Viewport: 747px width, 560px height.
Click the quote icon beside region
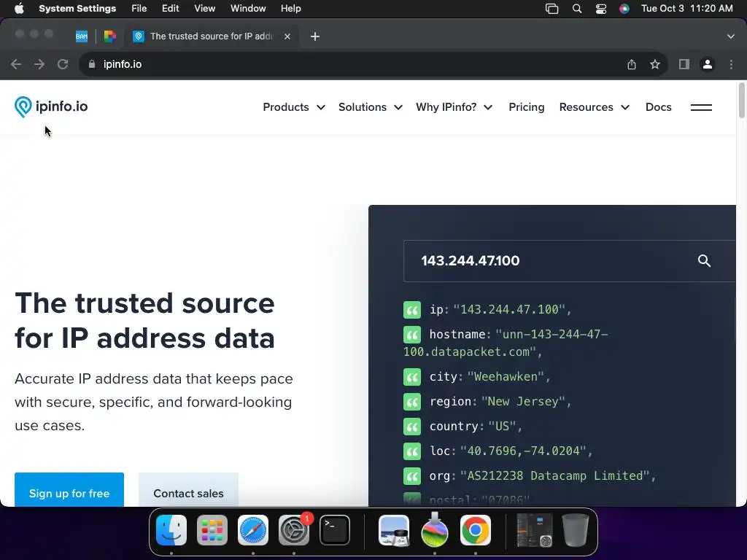tap(412, 402)
